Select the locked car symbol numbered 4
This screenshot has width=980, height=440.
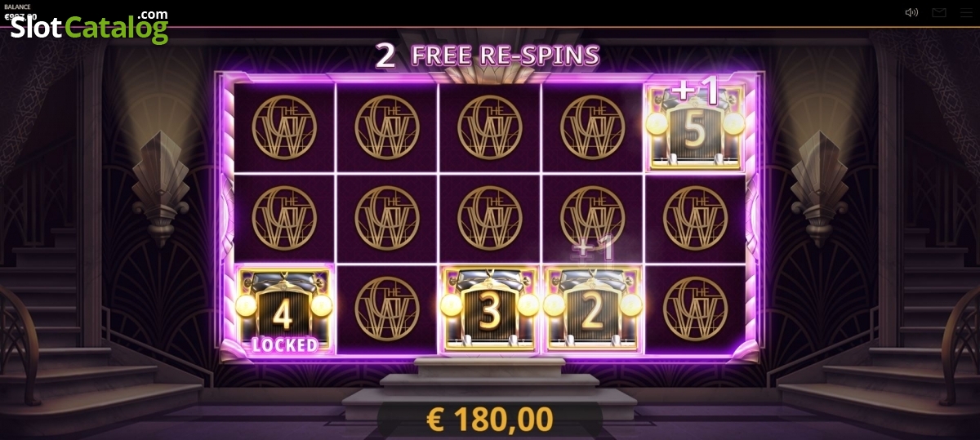coord(284,310)
